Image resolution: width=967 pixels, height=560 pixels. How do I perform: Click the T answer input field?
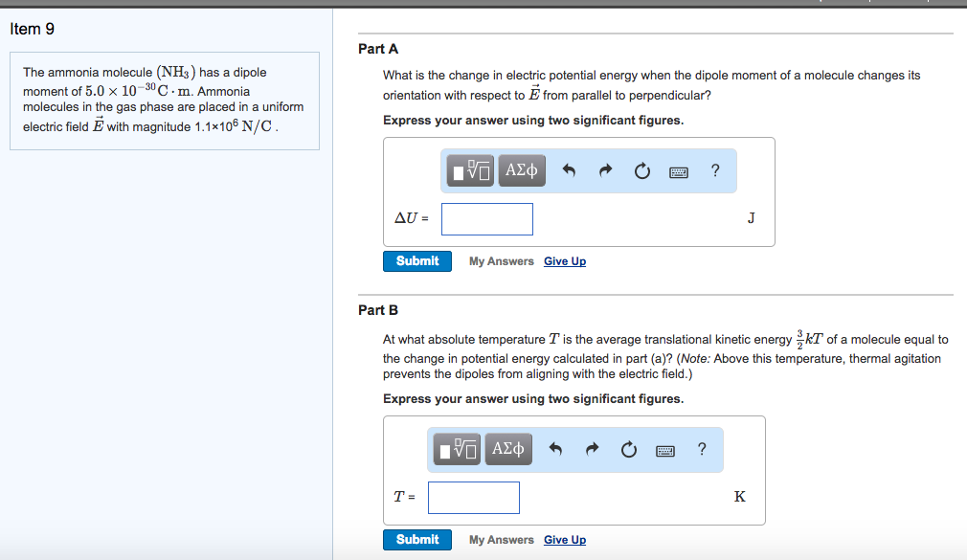click(x=474, y=497)
